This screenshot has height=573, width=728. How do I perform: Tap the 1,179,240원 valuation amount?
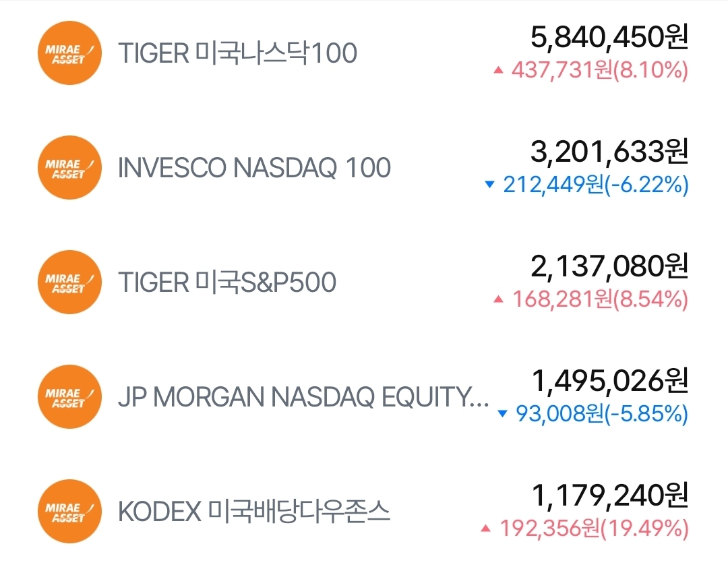pyautogui.click(x=609, y=496)
